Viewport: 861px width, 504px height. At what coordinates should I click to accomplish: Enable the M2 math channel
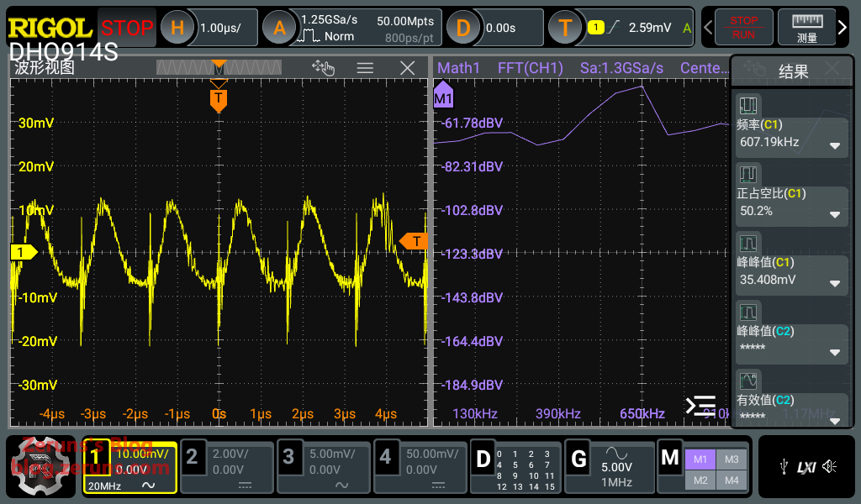[x=700, y=480]
